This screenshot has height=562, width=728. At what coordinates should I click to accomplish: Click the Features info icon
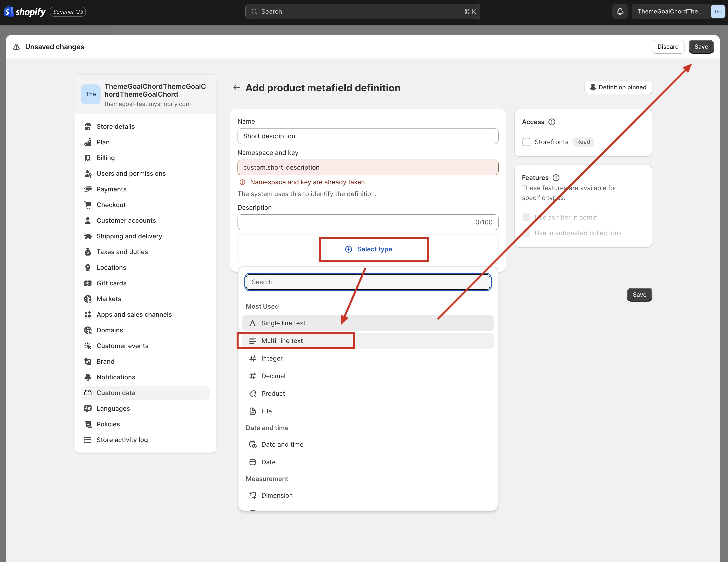556,178
